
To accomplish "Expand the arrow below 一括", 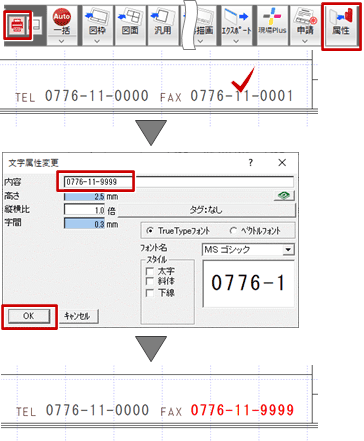I will (x=62, y=41).
